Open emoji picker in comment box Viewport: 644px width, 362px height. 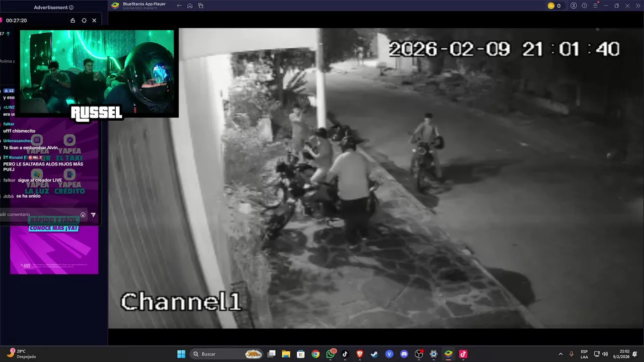83,215
